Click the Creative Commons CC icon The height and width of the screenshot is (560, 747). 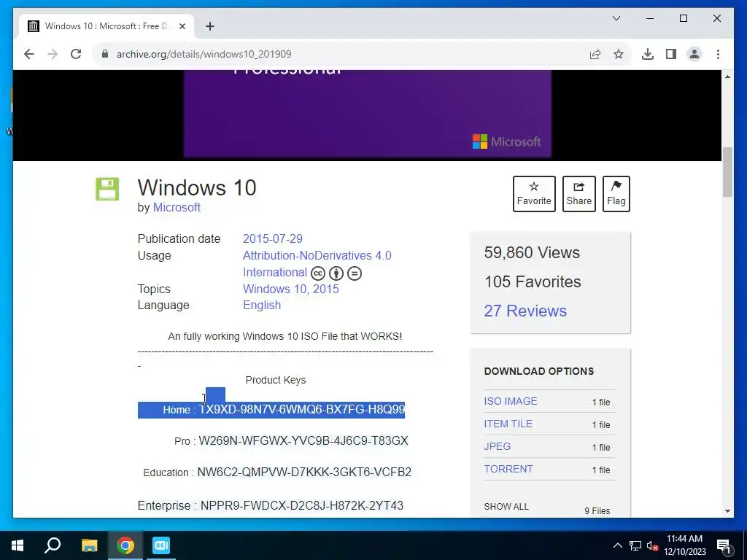[x=318, y=273]
